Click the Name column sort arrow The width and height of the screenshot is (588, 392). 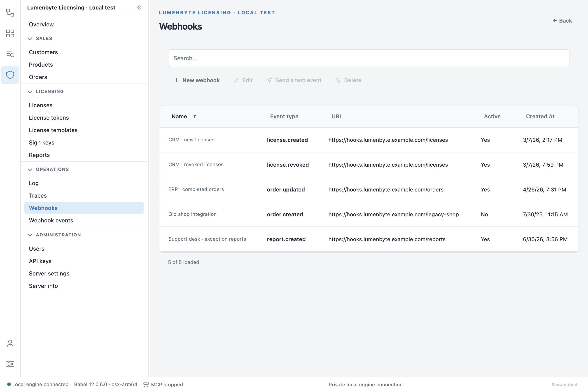(x=194, y=116)
